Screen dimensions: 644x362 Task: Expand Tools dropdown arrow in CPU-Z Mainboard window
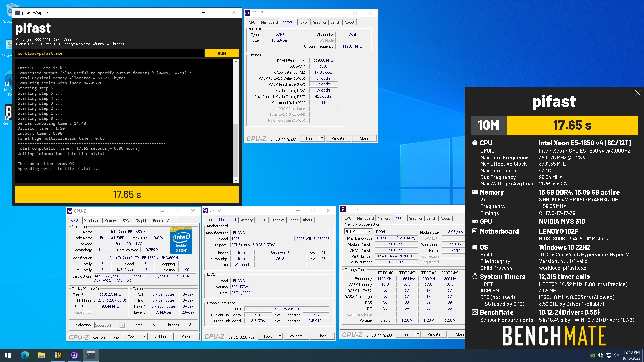tap(280, 336)
